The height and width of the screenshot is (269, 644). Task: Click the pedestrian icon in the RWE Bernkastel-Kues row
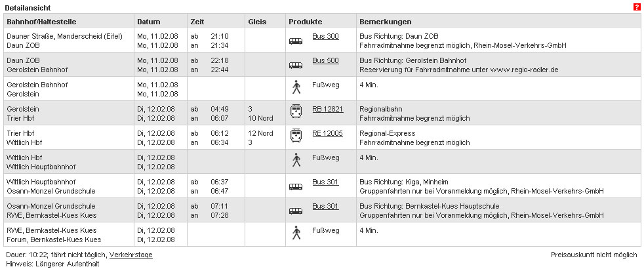point(296,233)
